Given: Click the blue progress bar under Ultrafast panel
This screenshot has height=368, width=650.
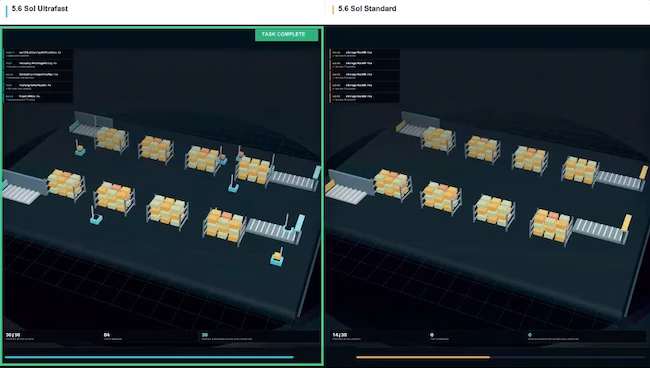Looking at the screenshot, I should [x=149, y=357].
